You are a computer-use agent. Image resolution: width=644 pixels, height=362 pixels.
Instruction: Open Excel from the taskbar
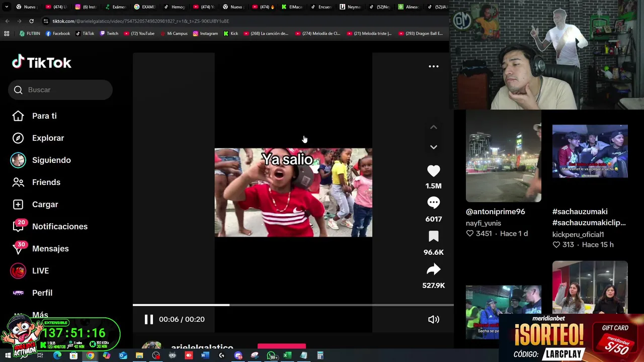point(287,355)
